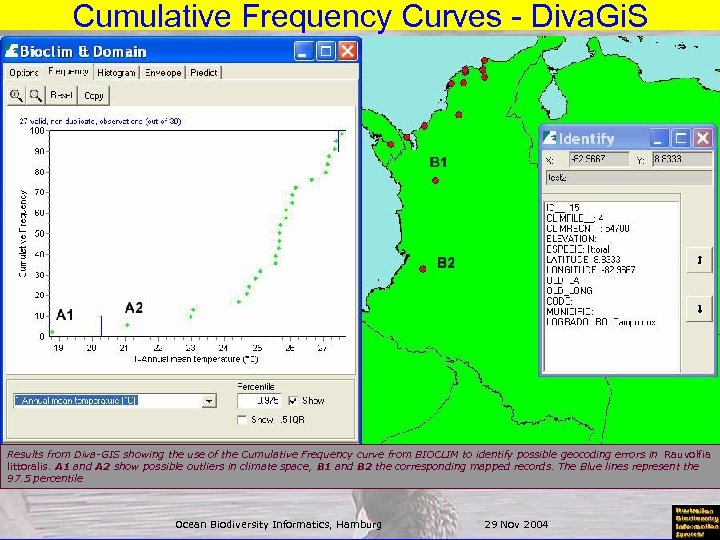
Task: Click the red map point next to B2
Action: (423, 269)
